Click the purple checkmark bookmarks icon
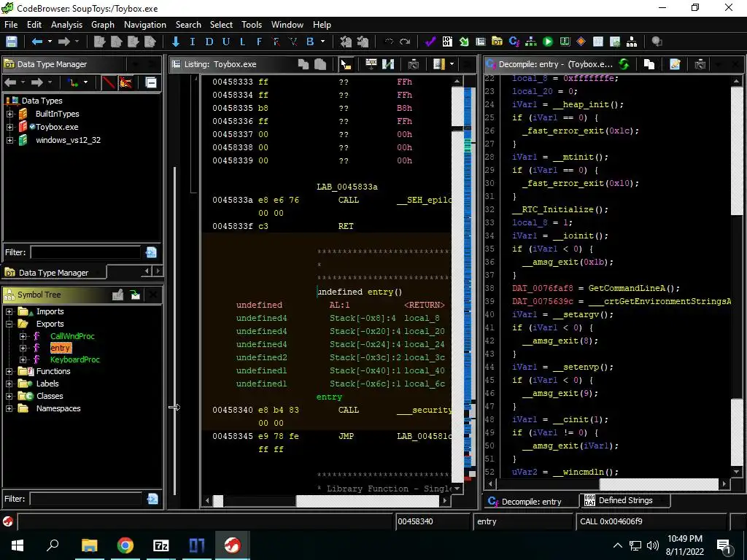The height and width of the screenshot is (560, 747). point(430,42)
